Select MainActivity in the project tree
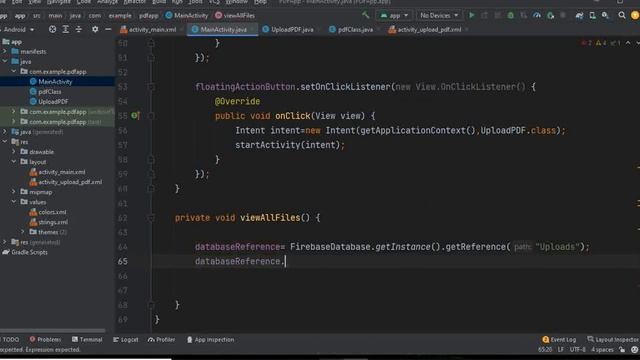Image resolution: width=640 pixels, height=360 pixels. (x=55, y=82)
